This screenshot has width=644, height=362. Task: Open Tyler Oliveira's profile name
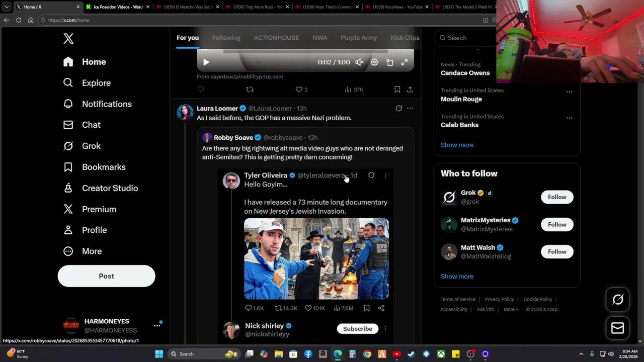[266, 175]
